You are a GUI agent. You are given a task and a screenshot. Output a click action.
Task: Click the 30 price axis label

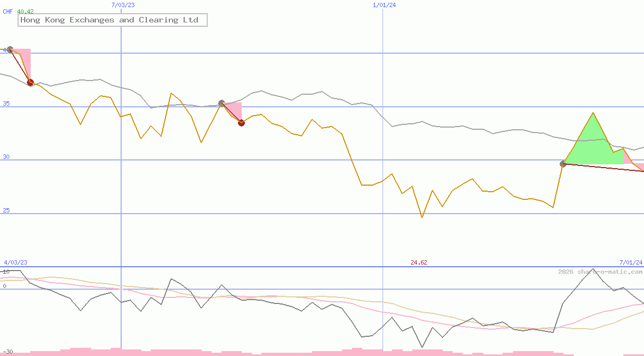click(7, 157)
